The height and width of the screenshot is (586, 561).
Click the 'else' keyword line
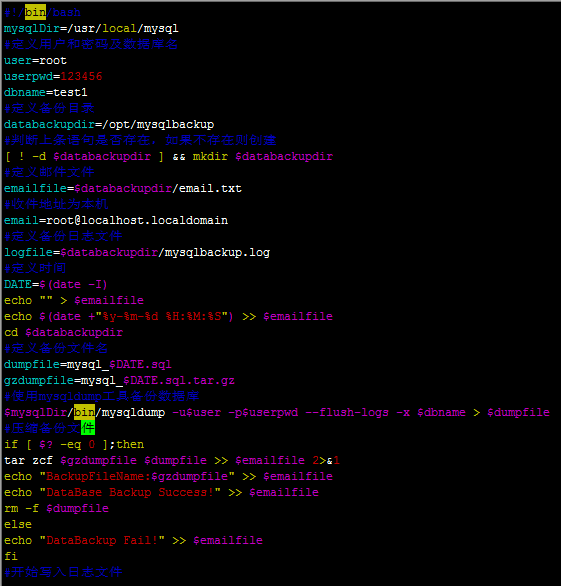click(x=18, y=524)
